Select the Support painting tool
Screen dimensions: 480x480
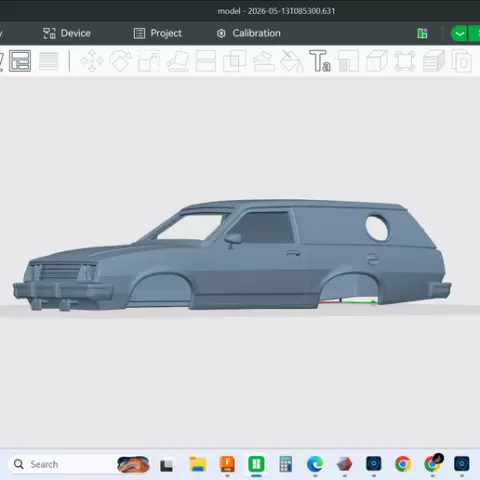coord(264,61)
